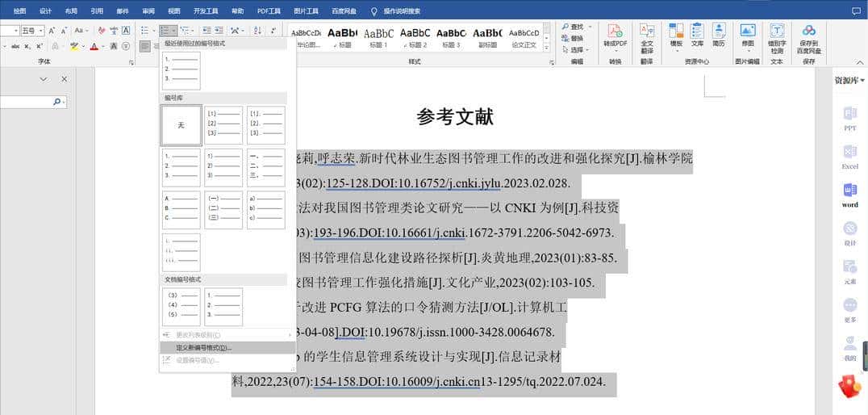Choose A B C numbering format
868x415 pixels.
[181, 209]
